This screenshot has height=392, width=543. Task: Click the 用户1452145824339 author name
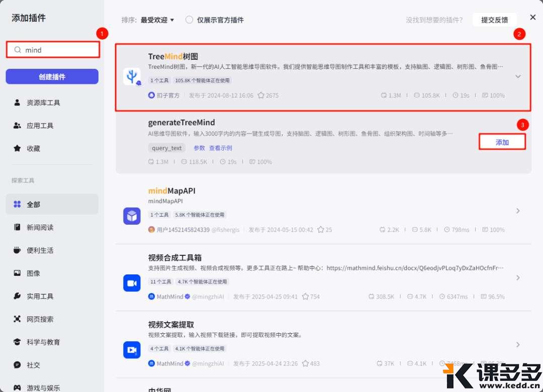[x=183, y=230]
